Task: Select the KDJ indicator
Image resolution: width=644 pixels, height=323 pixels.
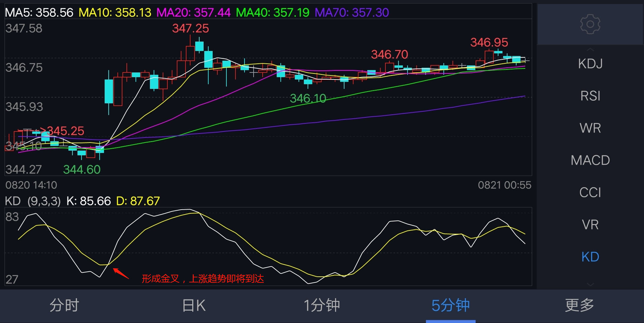Action: pyautogui.click(x=590, y=63)
